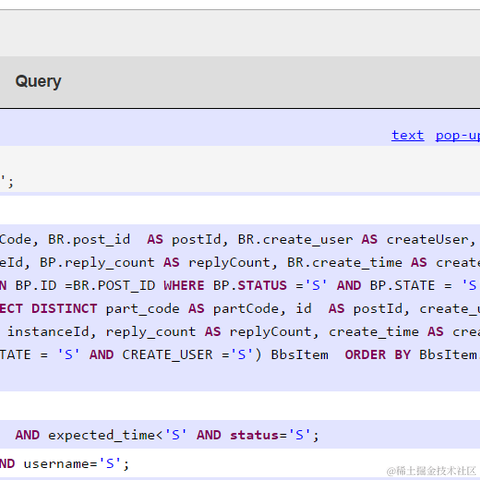The width and height of the screenshot is (480, 480).
Task: Click the 'BR.create_time' field text
Action: pos(345,263)
